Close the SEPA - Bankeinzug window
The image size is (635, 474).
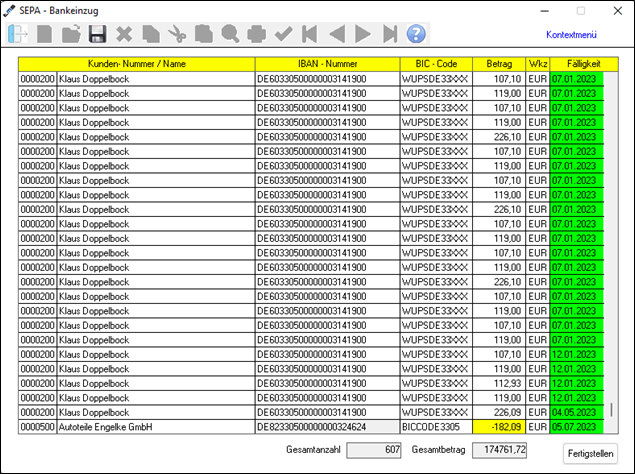click(618, 11)
